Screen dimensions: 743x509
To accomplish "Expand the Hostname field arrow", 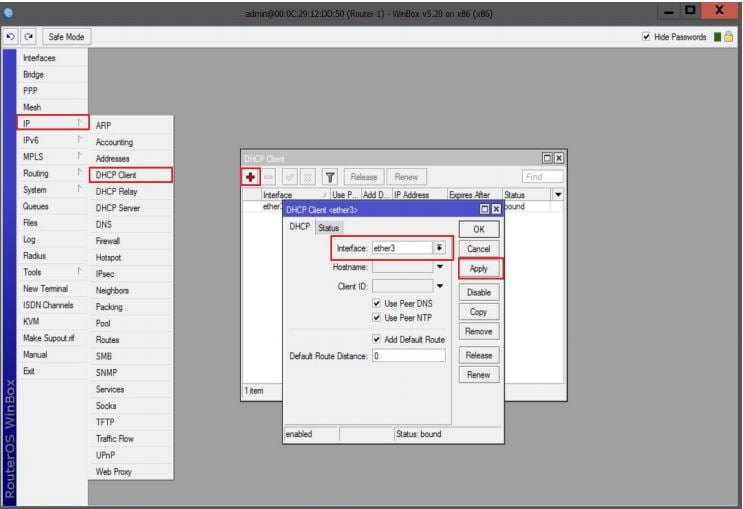I will [x=439, y=267].
